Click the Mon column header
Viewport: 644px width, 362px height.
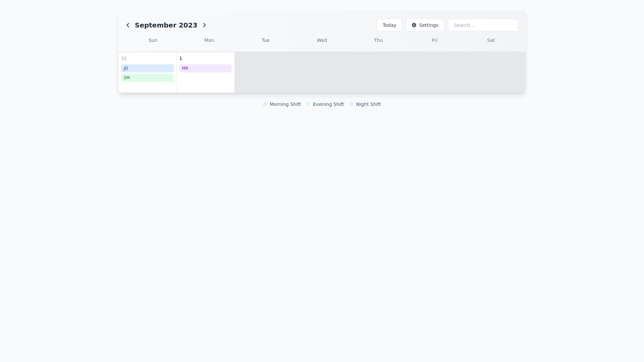[x=209, y=40]
